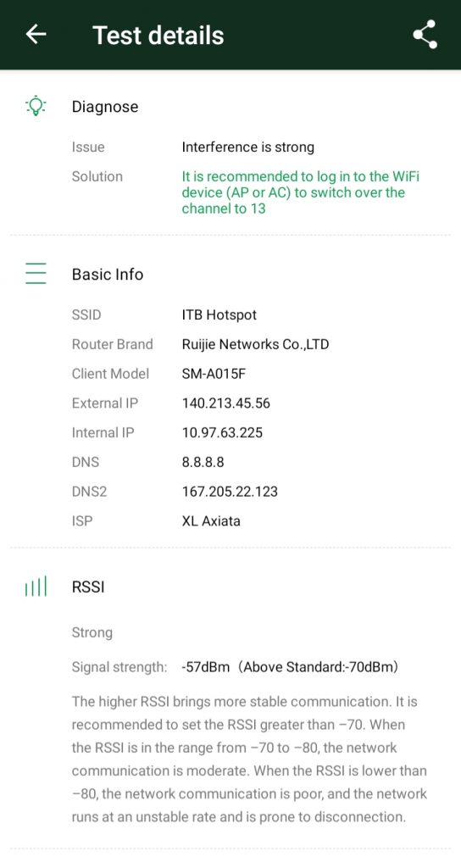Select the Test details title

[x=158, y=35]
